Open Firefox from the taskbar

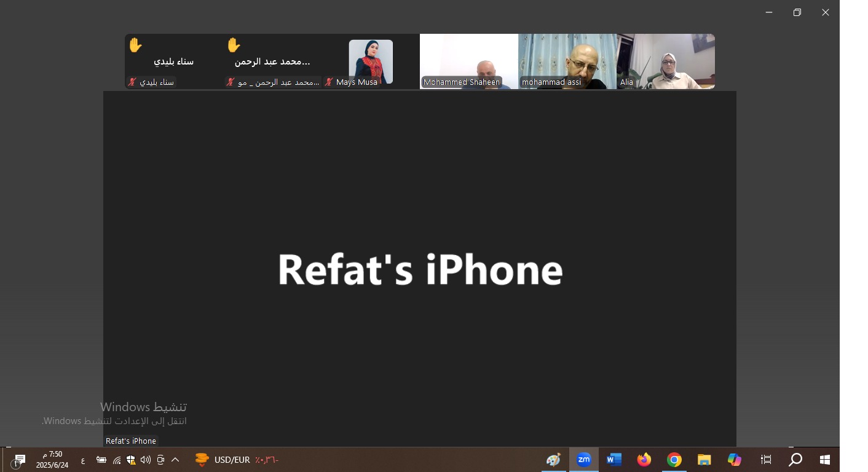point(644,460)
